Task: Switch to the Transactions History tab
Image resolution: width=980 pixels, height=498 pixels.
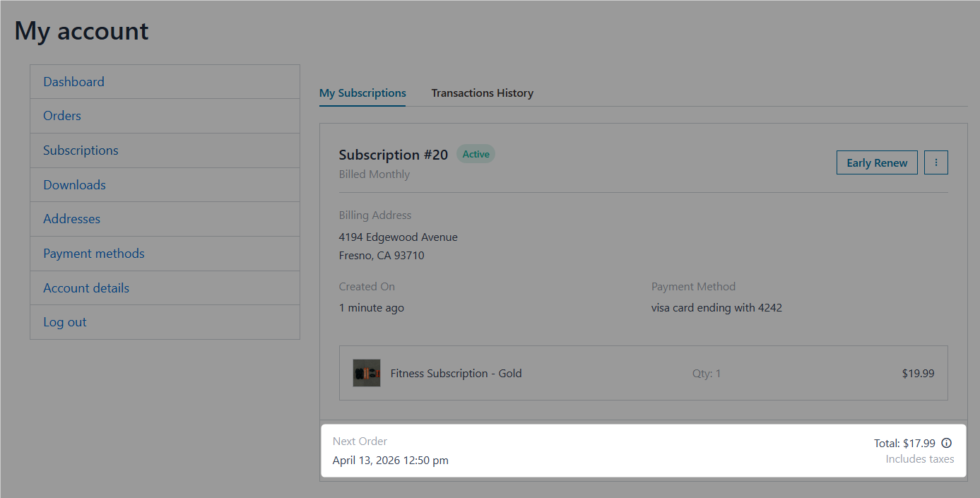Action: 482,93
